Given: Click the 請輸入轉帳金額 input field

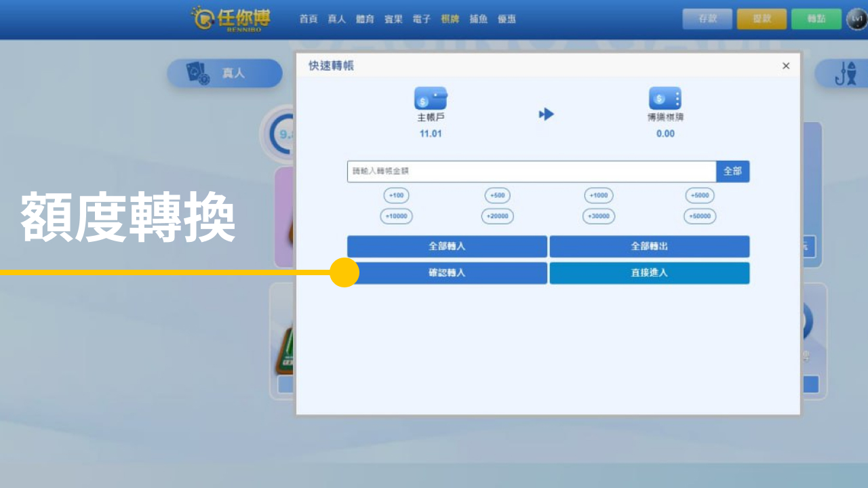Looking at the screenshot, I should [529, 171].
